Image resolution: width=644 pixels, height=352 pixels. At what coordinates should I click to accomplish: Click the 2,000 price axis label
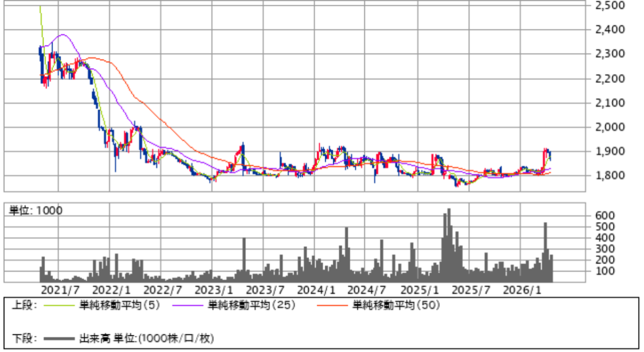click(610, 127)
